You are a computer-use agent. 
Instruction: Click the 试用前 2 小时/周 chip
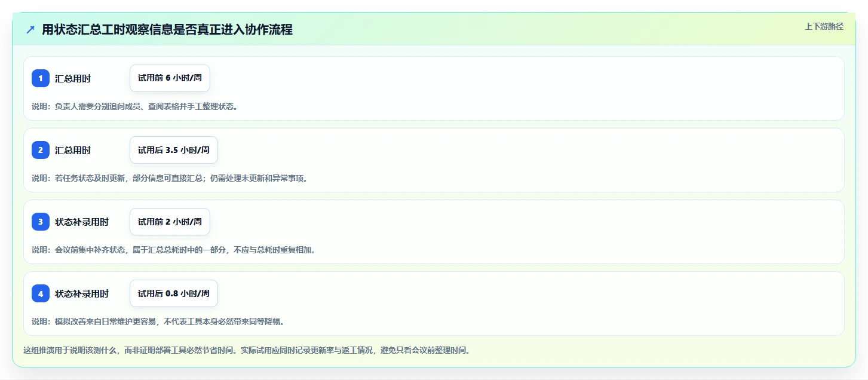[170, 222]
